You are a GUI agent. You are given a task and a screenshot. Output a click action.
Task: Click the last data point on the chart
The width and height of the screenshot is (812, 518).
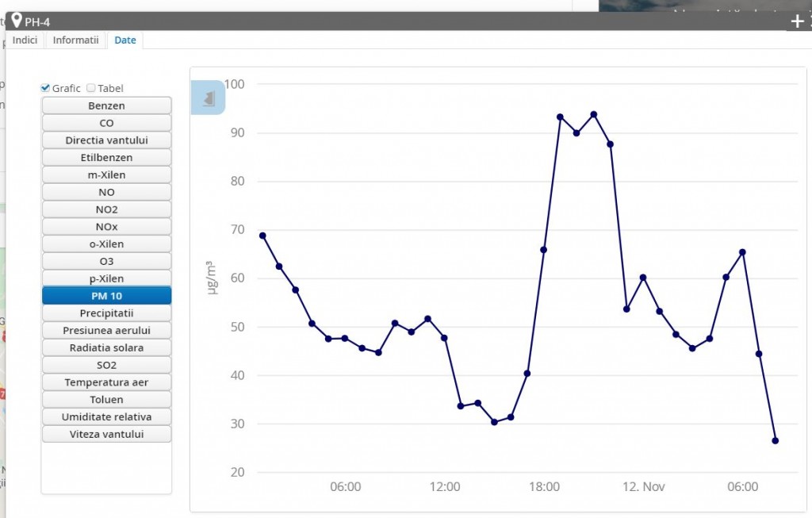(775, 440)
